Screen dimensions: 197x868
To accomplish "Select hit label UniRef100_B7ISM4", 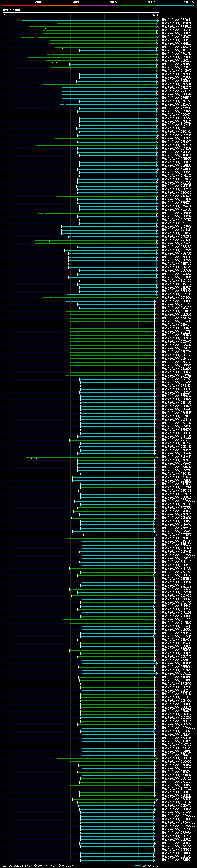I will tap(176, 331).
